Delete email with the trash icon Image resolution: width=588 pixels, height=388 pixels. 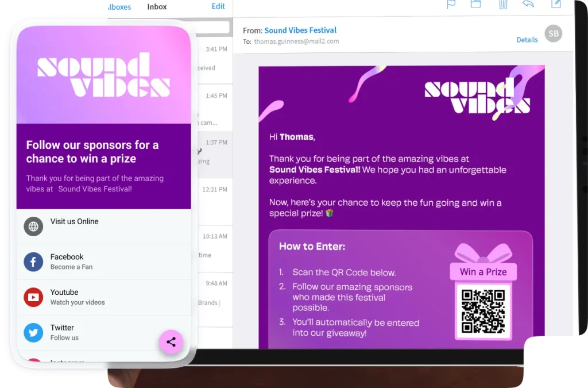click(503, 5)
